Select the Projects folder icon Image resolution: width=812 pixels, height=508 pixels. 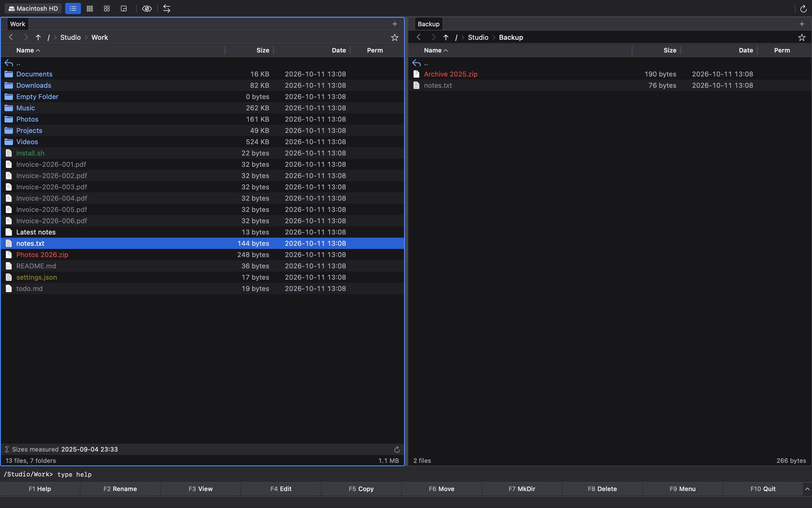pos(9,130)
